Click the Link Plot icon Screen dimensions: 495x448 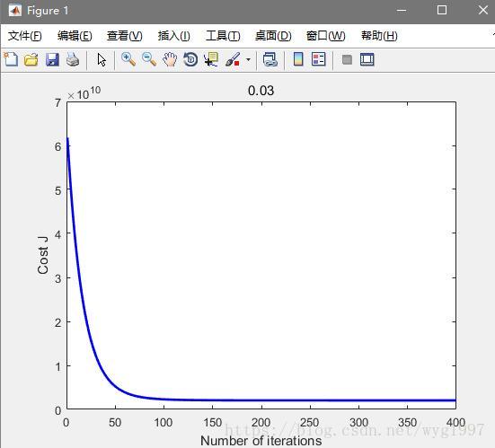[x=270, y=59]
